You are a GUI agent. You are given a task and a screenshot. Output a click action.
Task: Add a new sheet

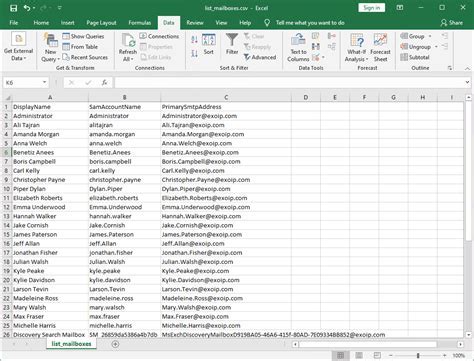pos(115,344)
